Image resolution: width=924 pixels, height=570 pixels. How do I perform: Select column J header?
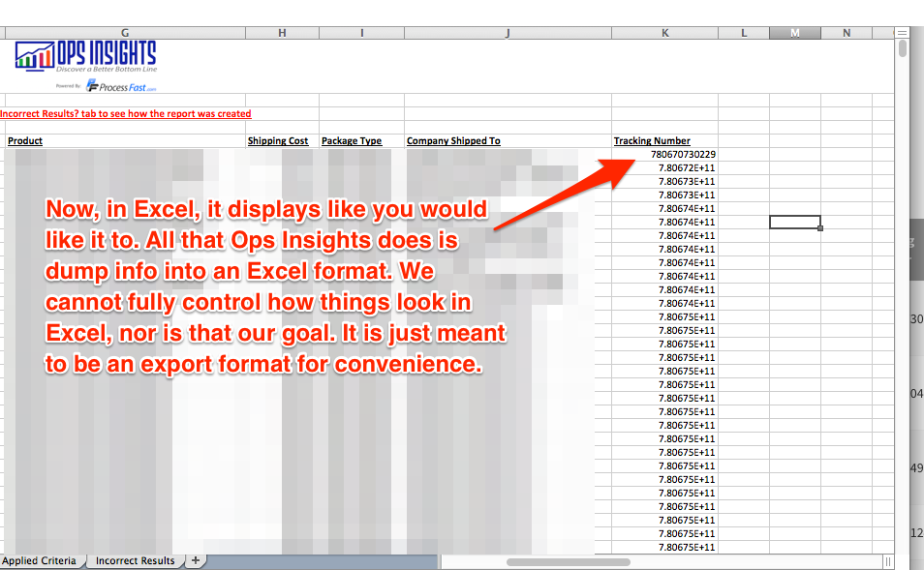(x=508, y=33)
